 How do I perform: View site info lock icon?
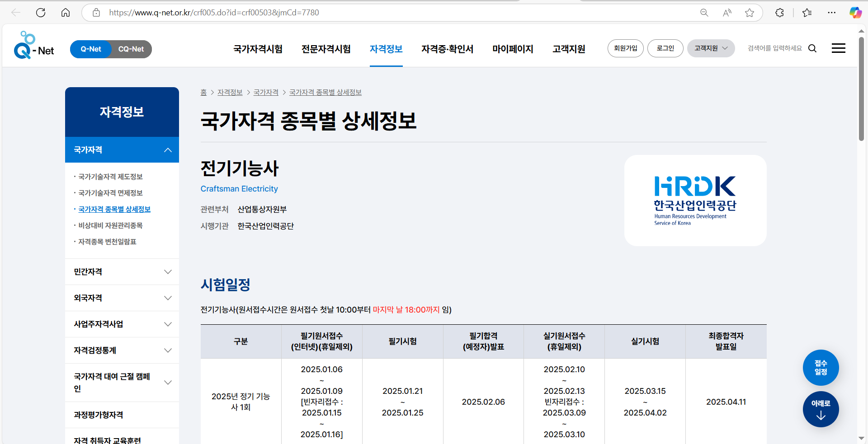(96, 13)
